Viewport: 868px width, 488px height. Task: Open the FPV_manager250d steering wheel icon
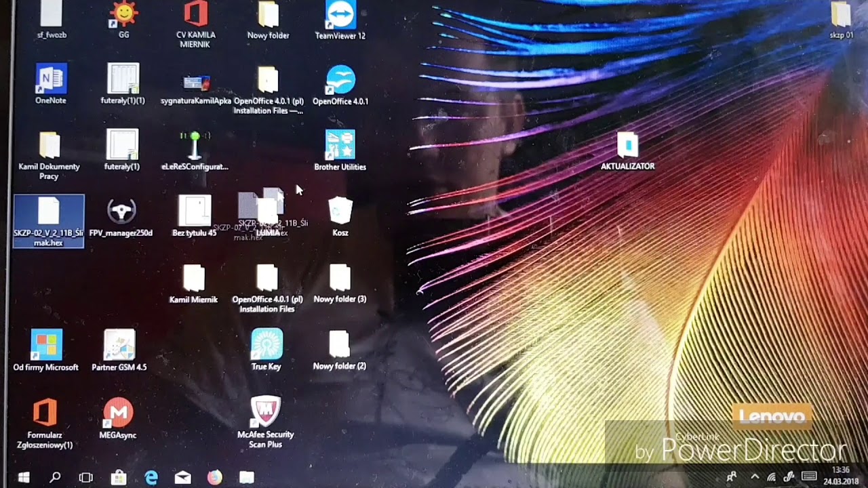[121, 218]
